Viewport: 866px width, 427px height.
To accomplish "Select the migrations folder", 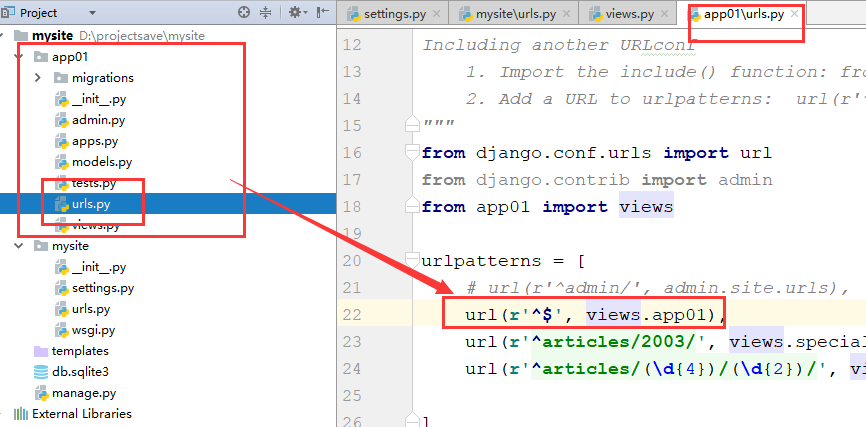I will [x=103, y=78].
